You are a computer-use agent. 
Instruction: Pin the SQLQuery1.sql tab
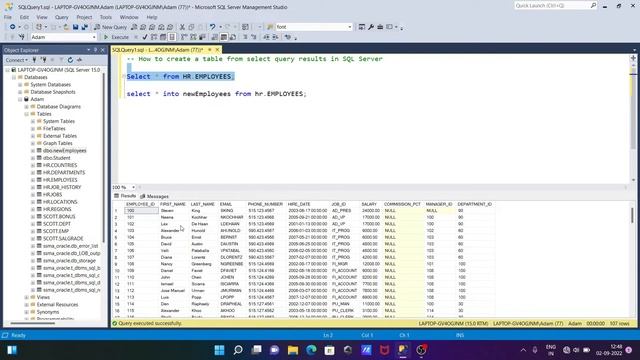pyautogui.click(x=209, y=50)
